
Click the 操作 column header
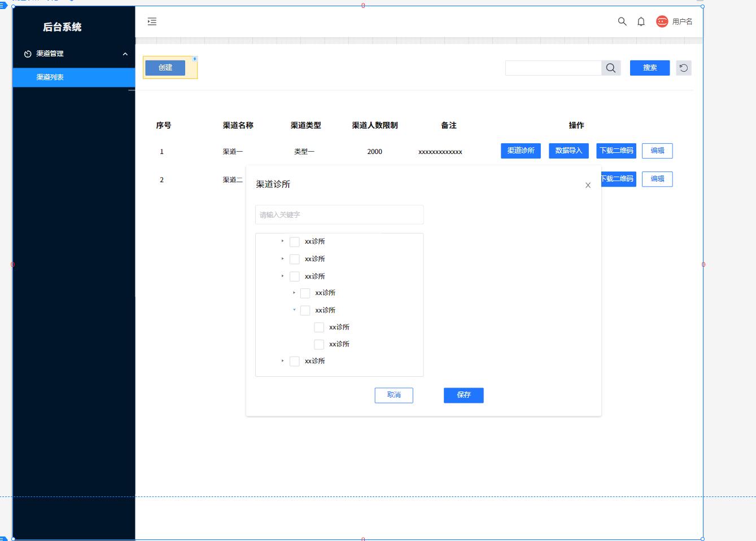576,125
